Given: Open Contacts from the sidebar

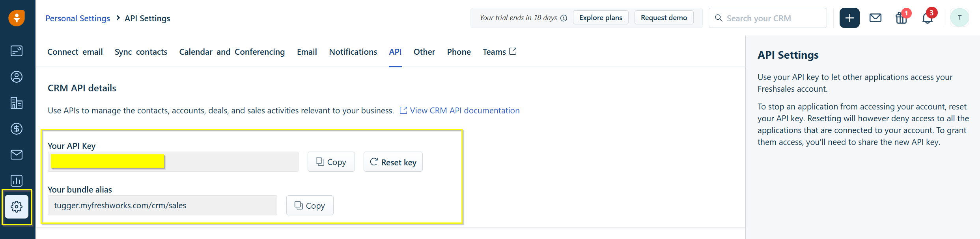Looking at the screenshot, I should [17, 77].
